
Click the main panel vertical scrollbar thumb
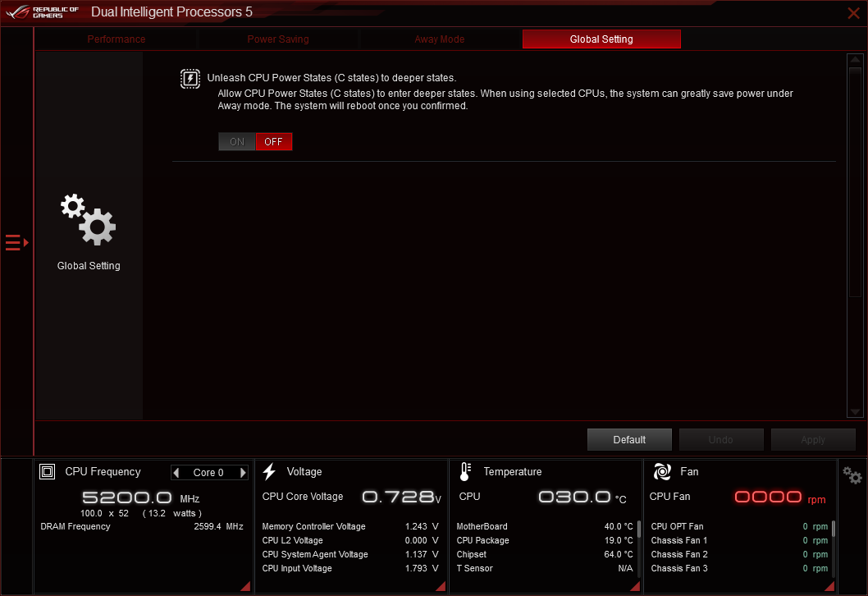[x=855, y=182]
